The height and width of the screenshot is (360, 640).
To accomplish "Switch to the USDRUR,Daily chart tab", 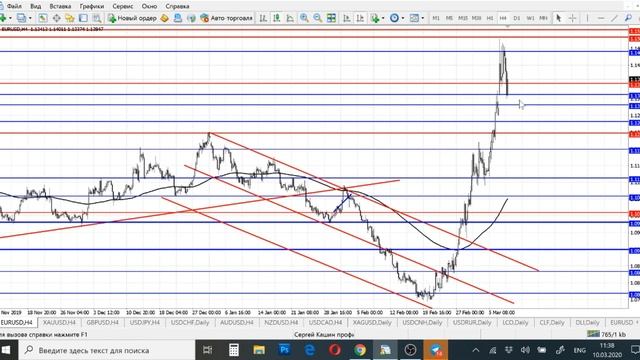I will tap(472, 322).
